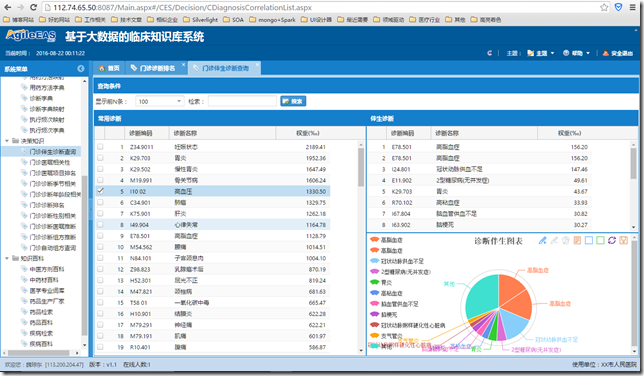644x376 pixels.
Task: Toggle the 脑血管供血不足 legend item
Action: [x=394, y=304]
